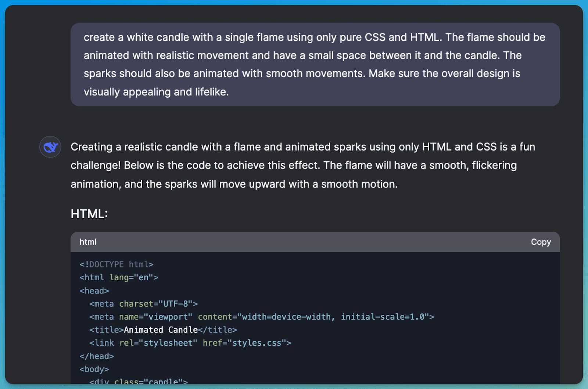588x389 pixels.
Task: Click the <!DOCTYPE html> line in the code
Action: 117,264
